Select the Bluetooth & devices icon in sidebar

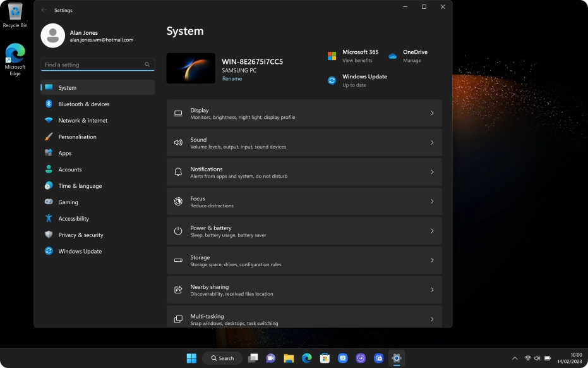pyautogui.click(x=50, y=104)
